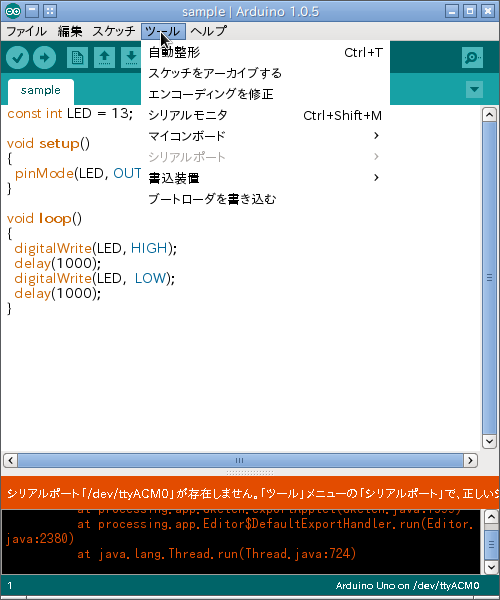The image size is (500, 600).
Task: Expand the マイコンボード submenu
Action: (265, 136)
